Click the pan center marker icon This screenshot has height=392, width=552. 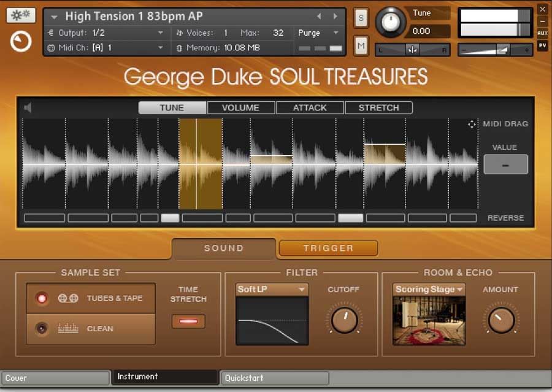point(412,50)
